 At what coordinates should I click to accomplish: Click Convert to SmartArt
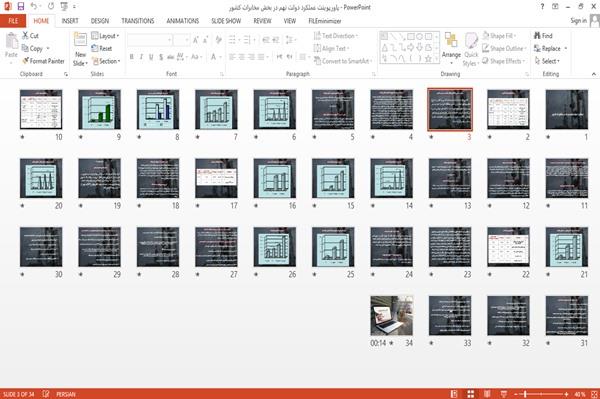[x=343, y=61]
